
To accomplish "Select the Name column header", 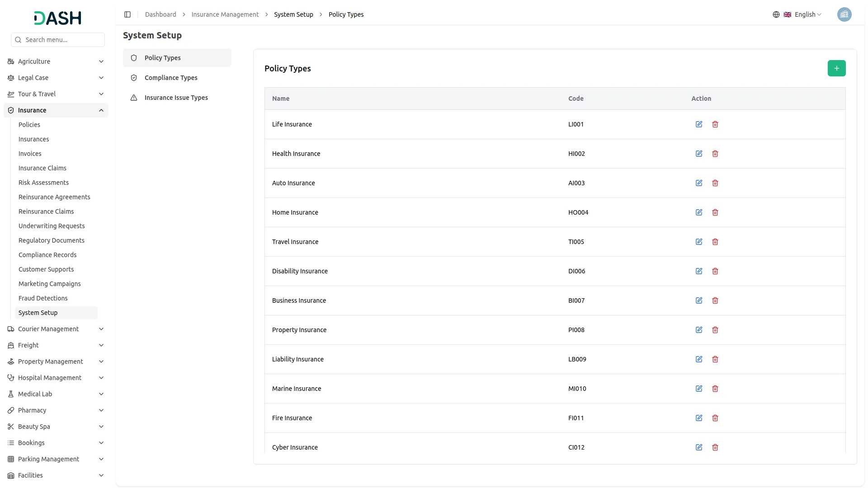I will click(281, 99).
